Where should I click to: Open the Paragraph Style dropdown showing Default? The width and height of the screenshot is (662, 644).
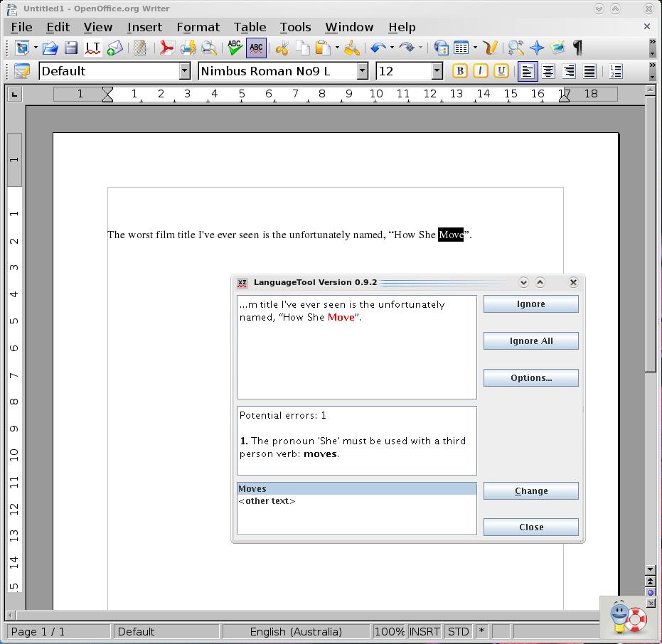(x=185, y=71)
